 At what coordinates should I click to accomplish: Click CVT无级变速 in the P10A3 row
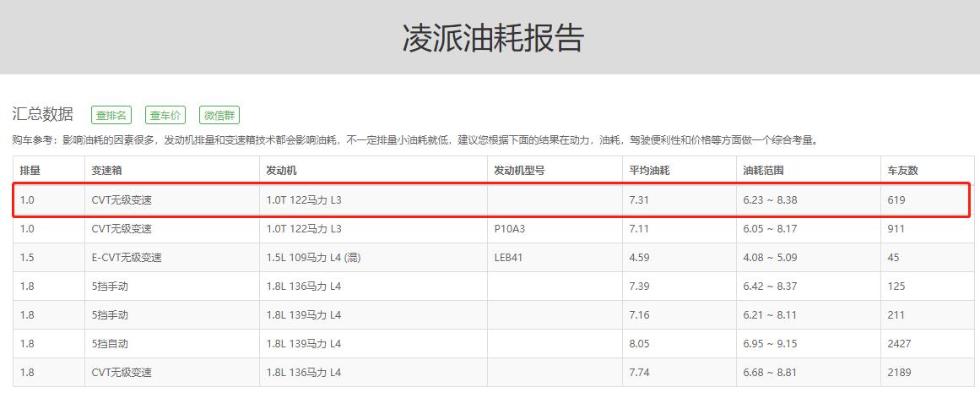[122, 229]
